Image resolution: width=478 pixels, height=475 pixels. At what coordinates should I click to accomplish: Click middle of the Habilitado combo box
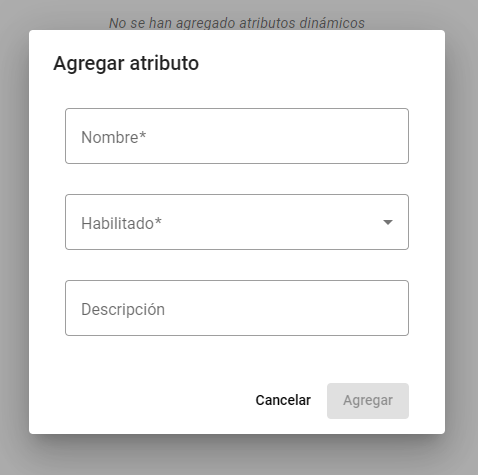pyautogui.click(x=237, y=222)
